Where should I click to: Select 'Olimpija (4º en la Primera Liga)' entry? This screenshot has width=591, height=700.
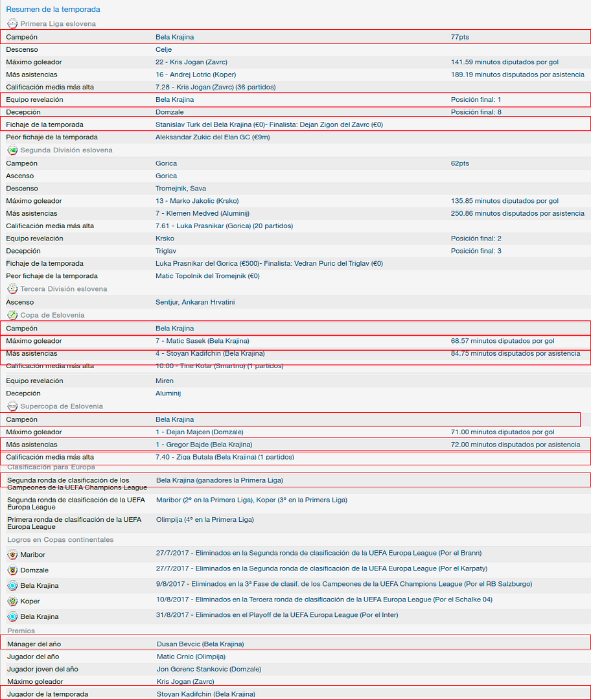tap(205, 520)
